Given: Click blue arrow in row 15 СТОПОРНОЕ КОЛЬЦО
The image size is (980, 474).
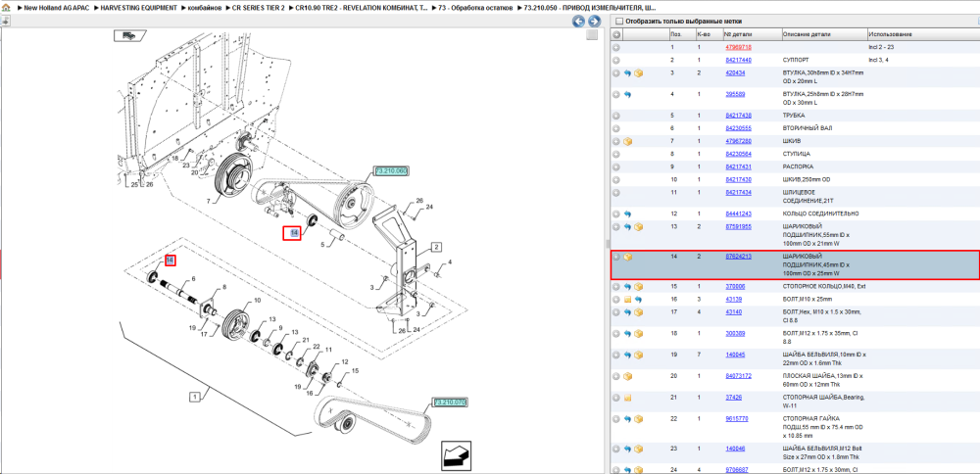Looking at the screenshot, I should pos(628,287).
